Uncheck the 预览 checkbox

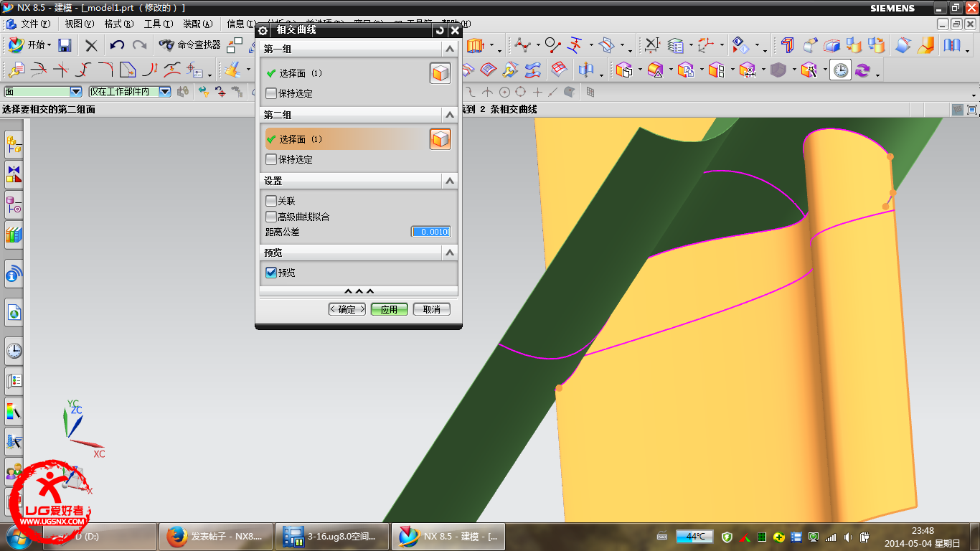[270, 273]
